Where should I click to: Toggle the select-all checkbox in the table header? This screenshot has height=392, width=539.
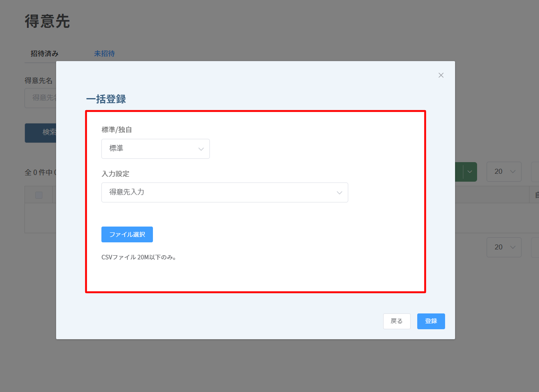(39, 195)
